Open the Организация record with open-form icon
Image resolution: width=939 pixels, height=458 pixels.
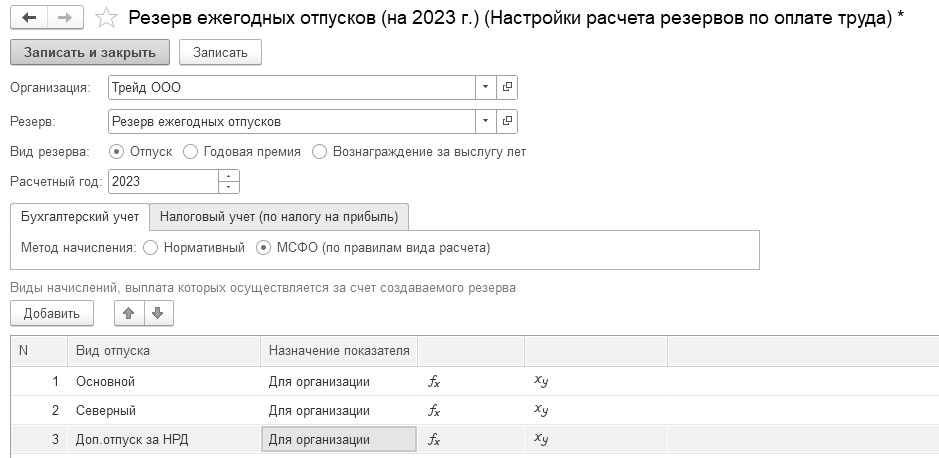(507, 87)
